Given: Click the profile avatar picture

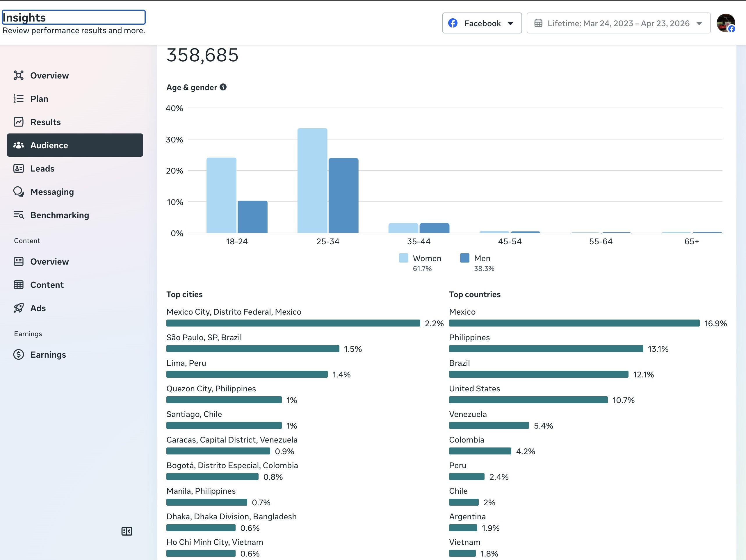Looking at the screenshot, I should 725,23.
